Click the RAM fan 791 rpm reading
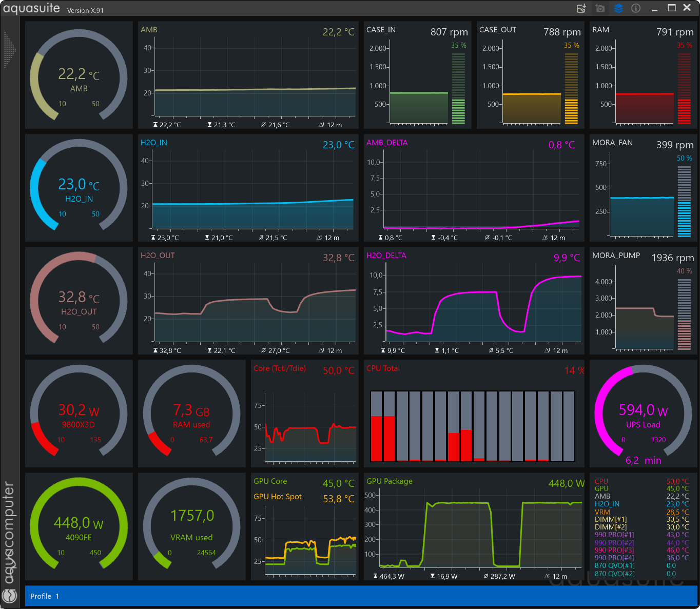This screenshot has height=609, width=700. (675, 32)
